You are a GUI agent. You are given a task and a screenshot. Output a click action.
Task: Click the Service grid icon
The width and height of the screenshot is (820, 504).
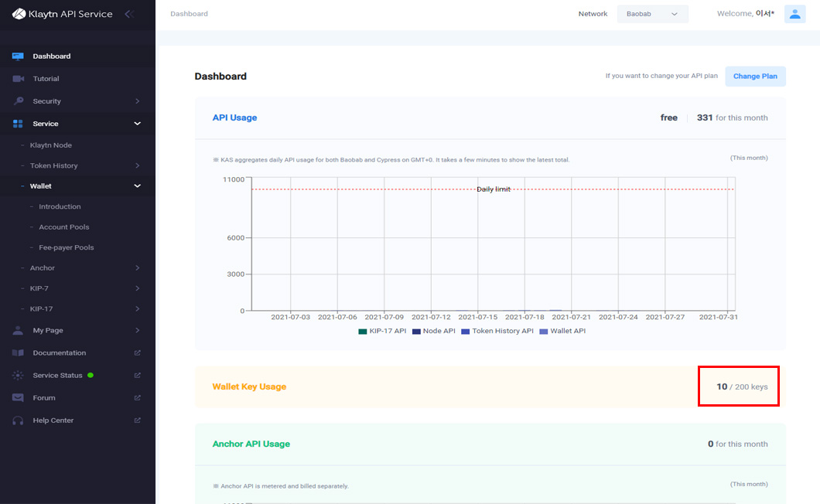tap(18, 124)
